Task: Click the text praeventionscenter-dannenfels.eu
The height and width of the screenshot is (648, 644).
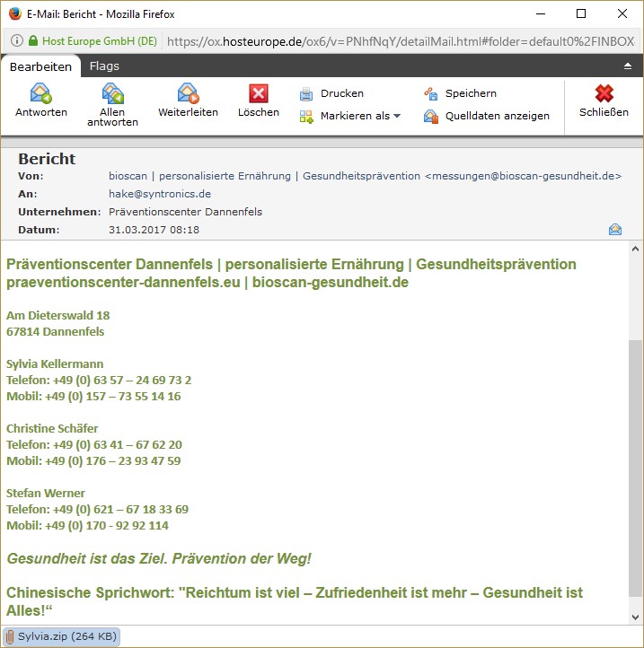Action: pos(123,282)
